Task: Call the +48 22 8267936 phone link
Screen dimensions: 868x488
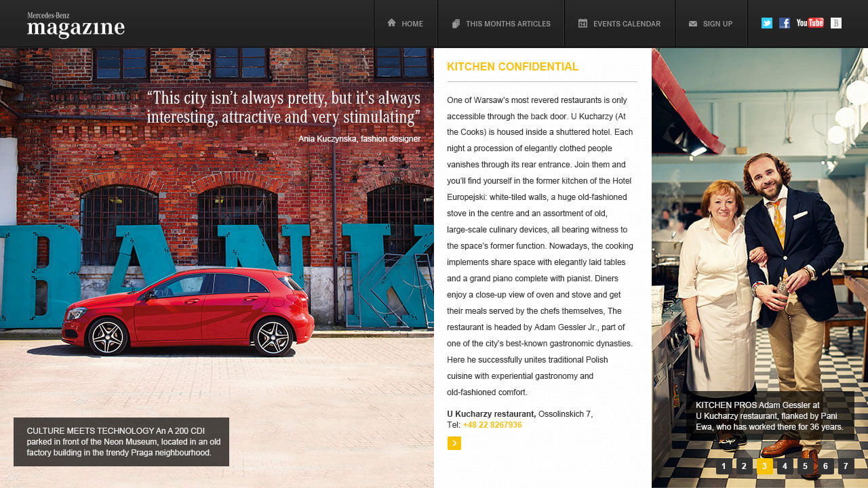Action: pos(492,425)
